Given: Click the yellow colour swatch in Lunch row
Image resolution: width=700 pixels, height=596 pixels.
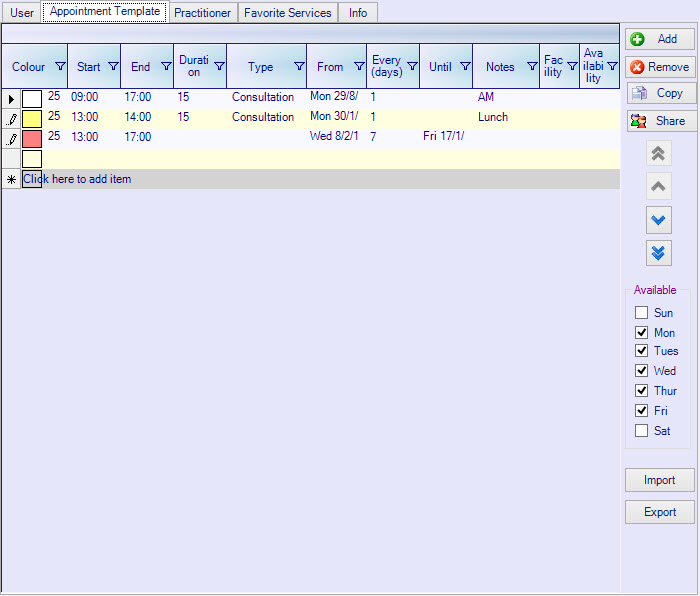Looking at the screenshot, I should coord(32,119).
